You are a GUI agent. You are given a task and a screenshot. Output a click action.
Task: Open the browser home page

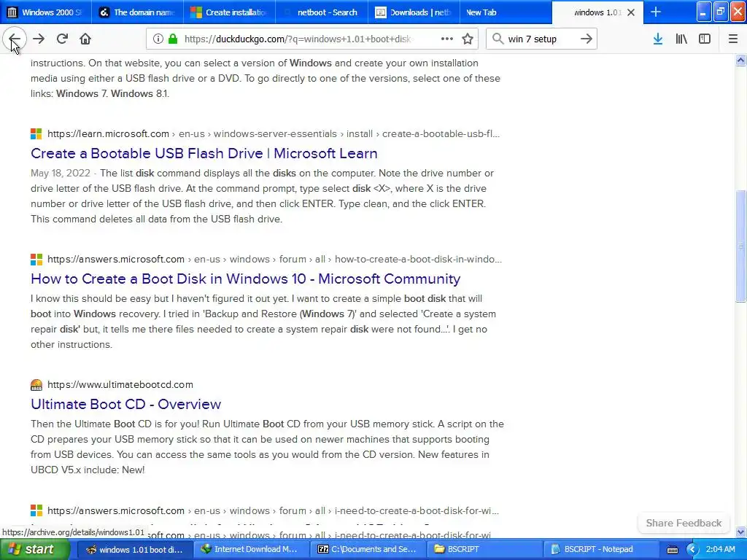click(x=85, y=39)
